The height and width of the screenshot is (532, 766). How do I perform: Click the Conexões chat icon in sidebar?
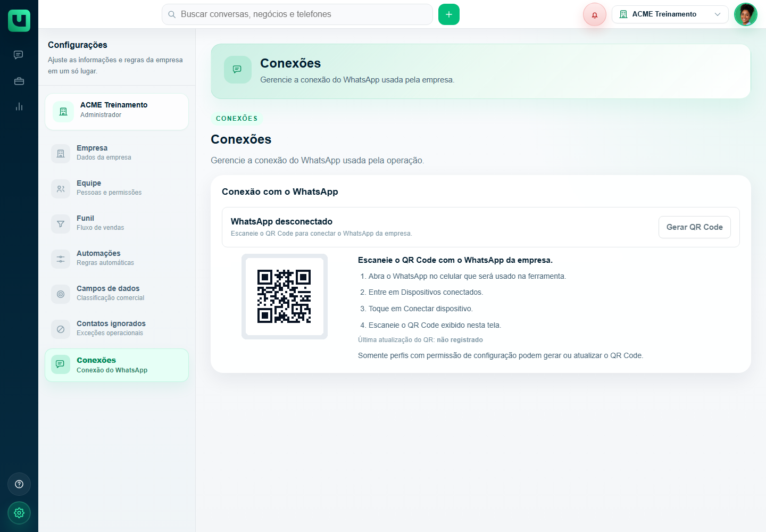[x=61, y=364]
